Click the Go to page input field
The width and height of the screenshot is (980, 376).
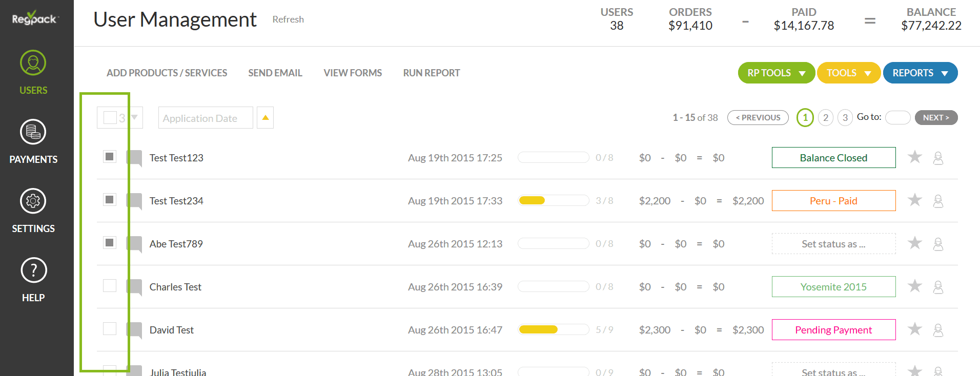click(897, 118)
